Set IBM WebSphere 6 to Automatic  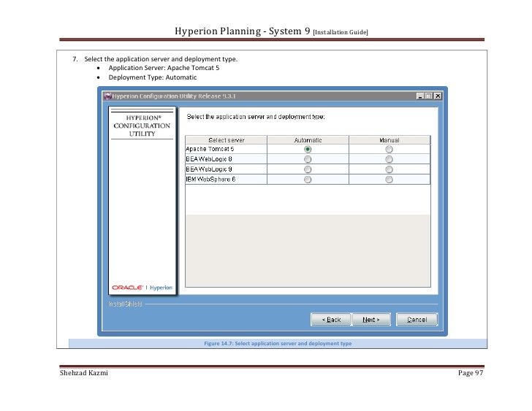pos(308,180)
